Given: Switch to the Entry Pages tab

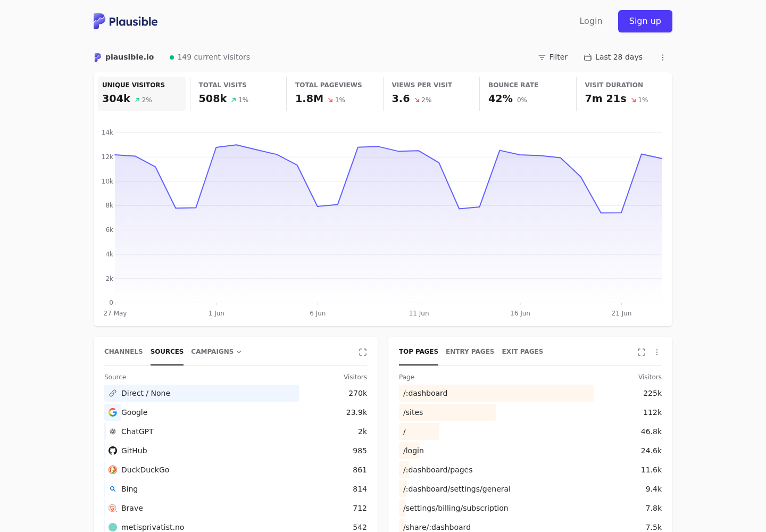Looking at the screenshot, I should (x=470, y=352).
